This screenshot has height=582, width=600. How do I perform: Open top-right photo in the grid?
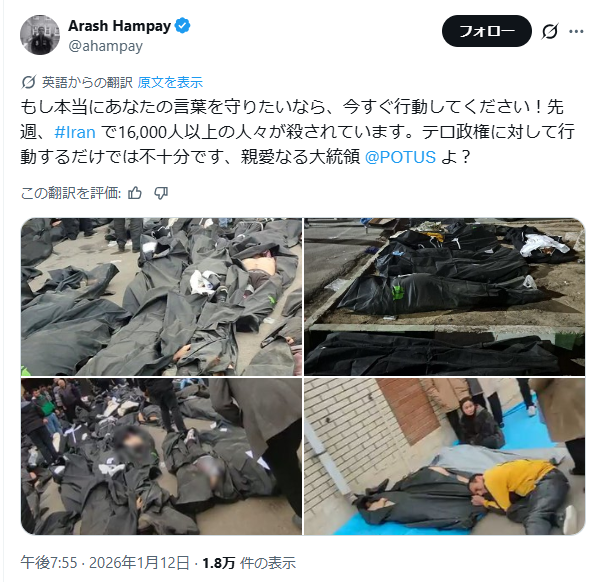445,297
